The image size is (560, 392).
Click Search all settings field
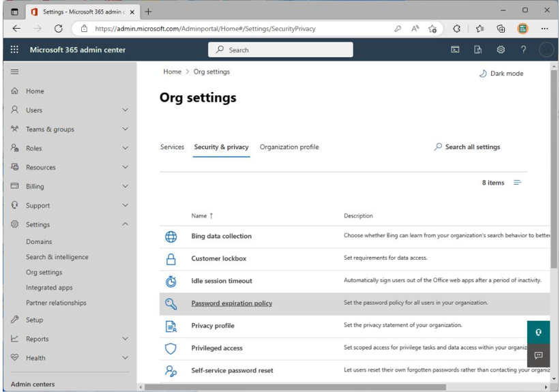[467, 147]
